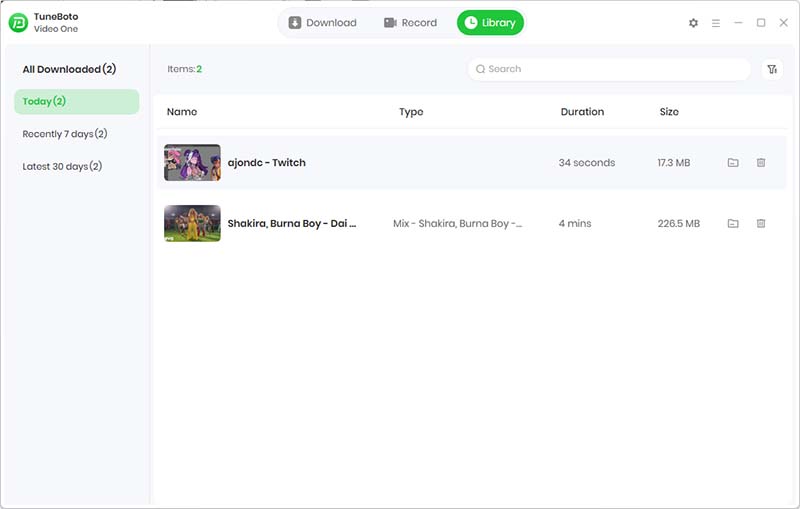
Task: Click the '226.5 MB' size value
Action: click(679, 223)
